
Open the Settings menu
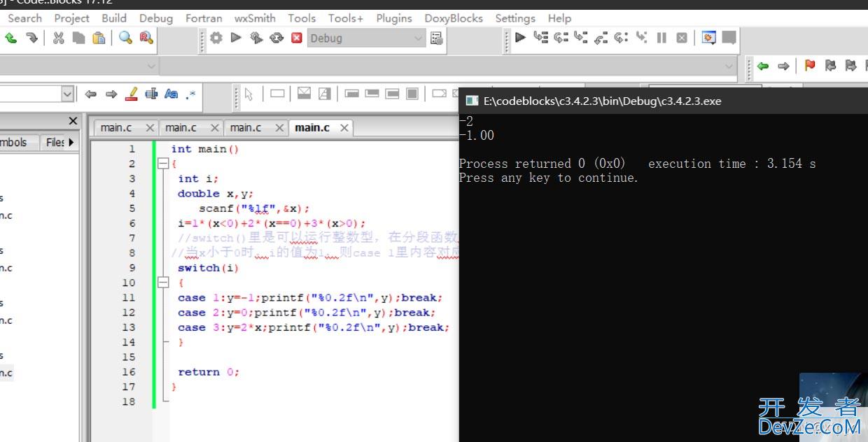click(x=515, y=18)
